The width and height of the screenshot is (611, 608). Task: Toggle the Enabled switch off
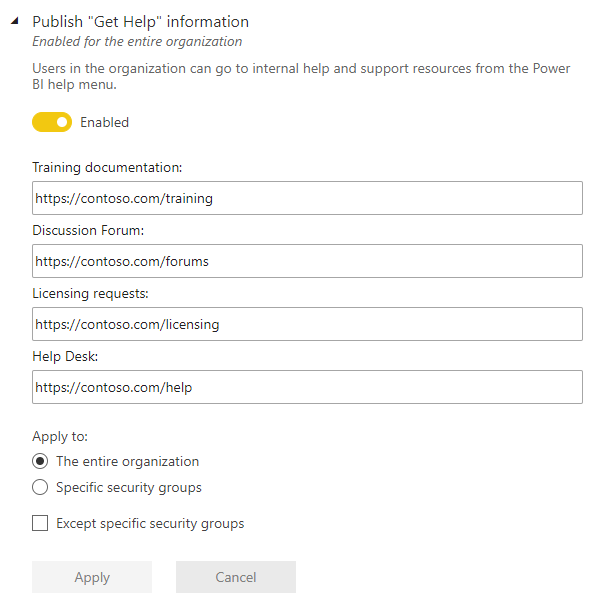[x=52, y=122]
